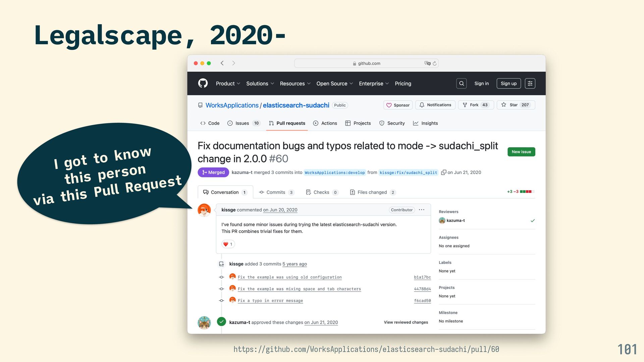This screenshot has width=644, height=362.
Task: Open the Issues tab
Action: click(242, 123)
